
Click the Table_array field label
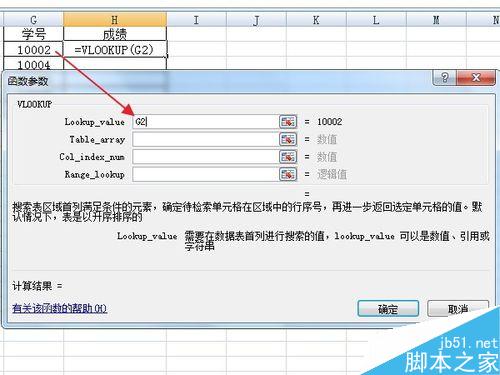pyautogui.click(x=97, y=139)
